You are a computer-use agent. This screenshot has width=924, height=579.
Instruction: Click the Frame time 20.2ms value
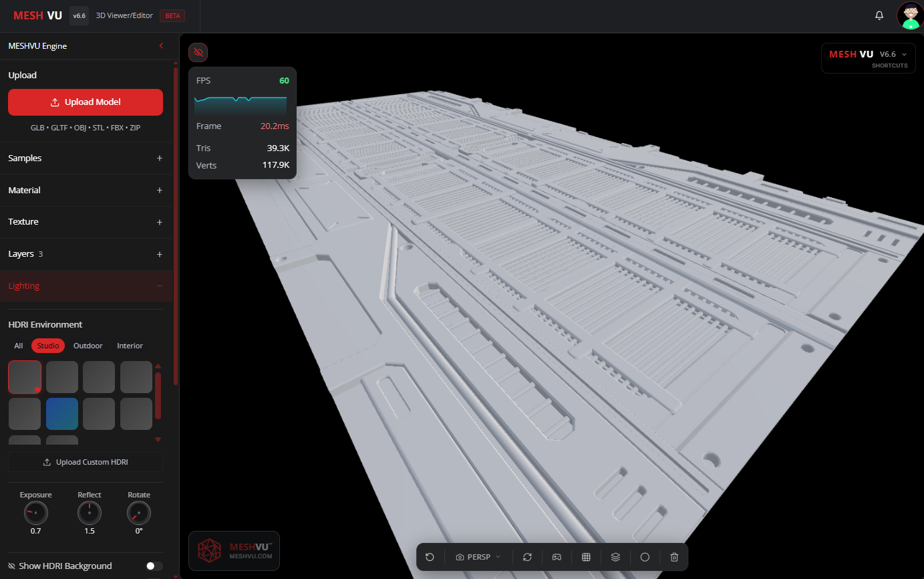[275, 126]
